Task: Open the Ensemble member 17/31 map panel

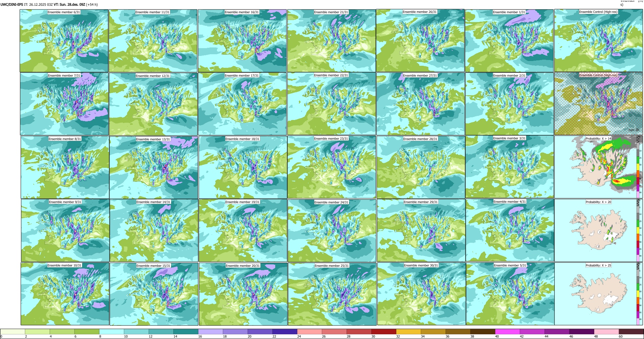Action: (x=242, y=104)
